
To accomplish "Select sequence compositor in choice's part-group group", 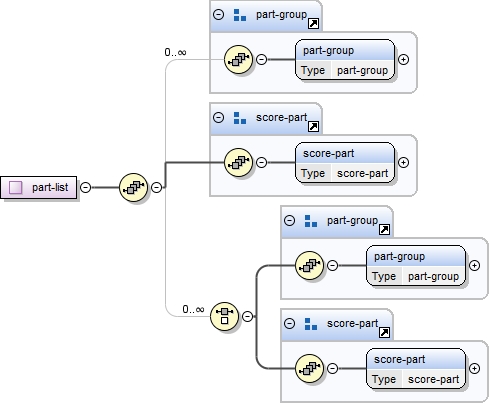I will point(309,266).
